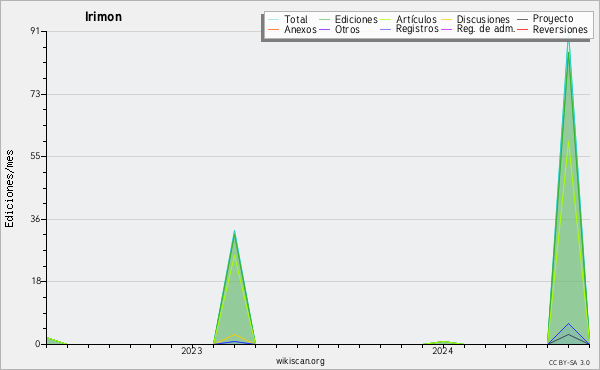600x370 pixels.
Task: Click the "Reg. de adm." legend label
Action: coord(486,29)
